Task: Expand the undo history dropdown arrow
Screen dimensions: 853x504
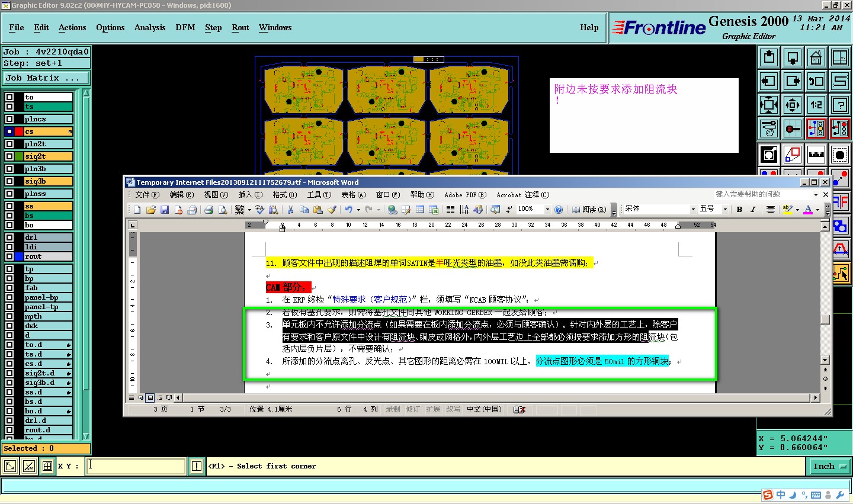Action: 358,210
